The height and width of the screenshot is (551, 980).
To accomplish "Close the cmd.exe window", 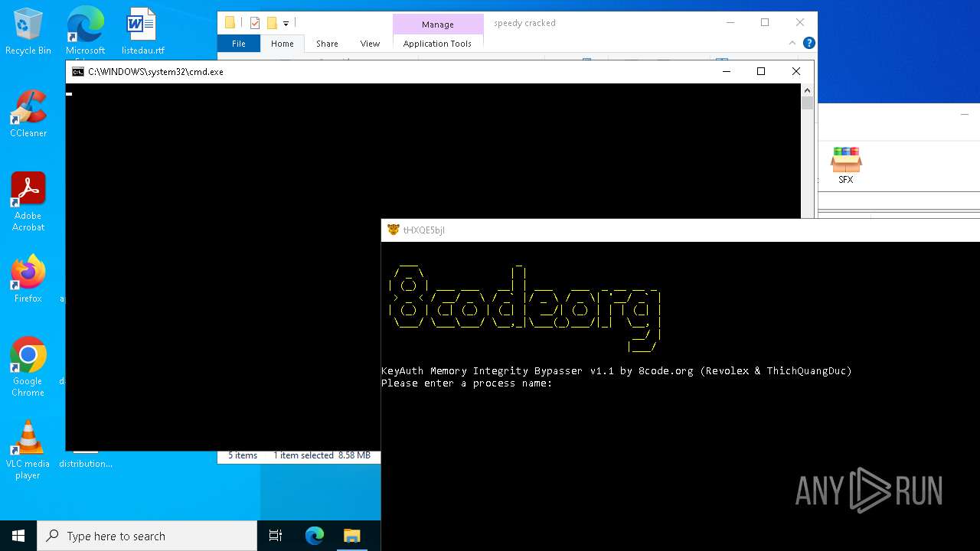I will [796, 71].
